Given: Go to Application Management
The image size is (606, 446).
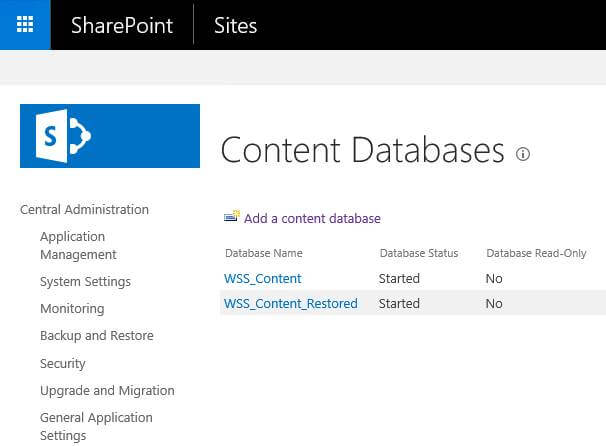Looking at the screenshot, I should pyautogui.click(x=78, y=245).
